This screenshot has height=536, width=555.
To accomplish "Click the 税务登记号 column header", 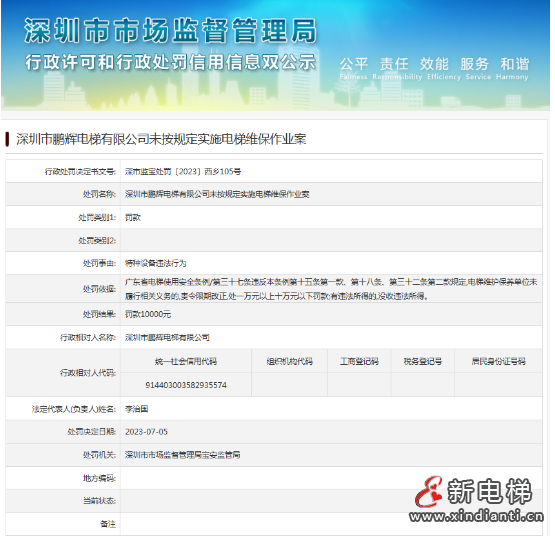I will (423, 361).
